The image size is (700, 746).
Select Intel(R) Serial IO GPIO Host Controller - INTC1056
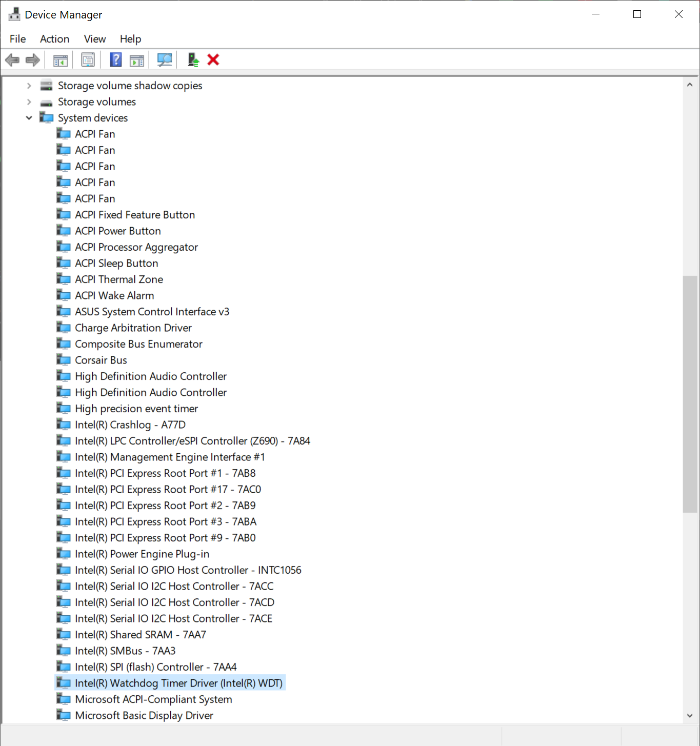click(188, 570)
